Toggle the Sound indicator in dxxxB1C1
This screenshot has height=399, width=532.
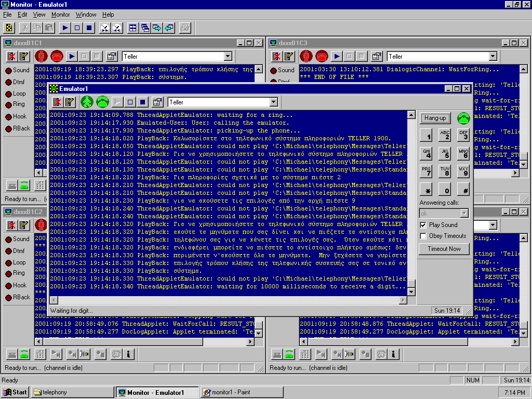click(x=9, y=71)
